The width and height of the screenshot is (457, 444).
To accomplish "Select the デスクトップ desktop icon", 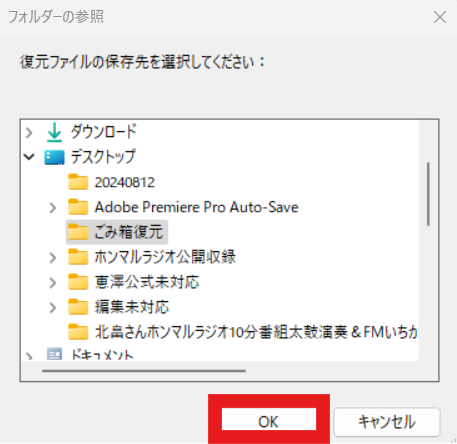I will (x=54, y=157).
